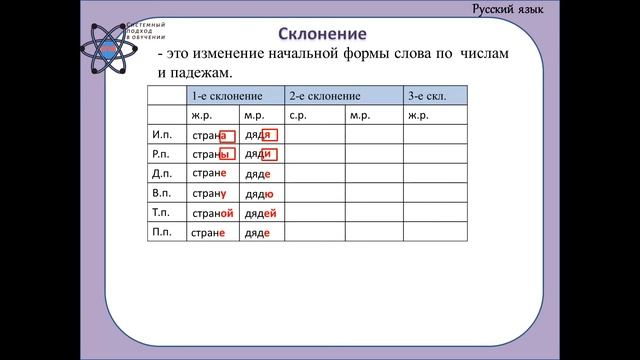Select the 'П.п.' case row label
The height and width of the screenshot is (360, 640).
pos(162,232)
